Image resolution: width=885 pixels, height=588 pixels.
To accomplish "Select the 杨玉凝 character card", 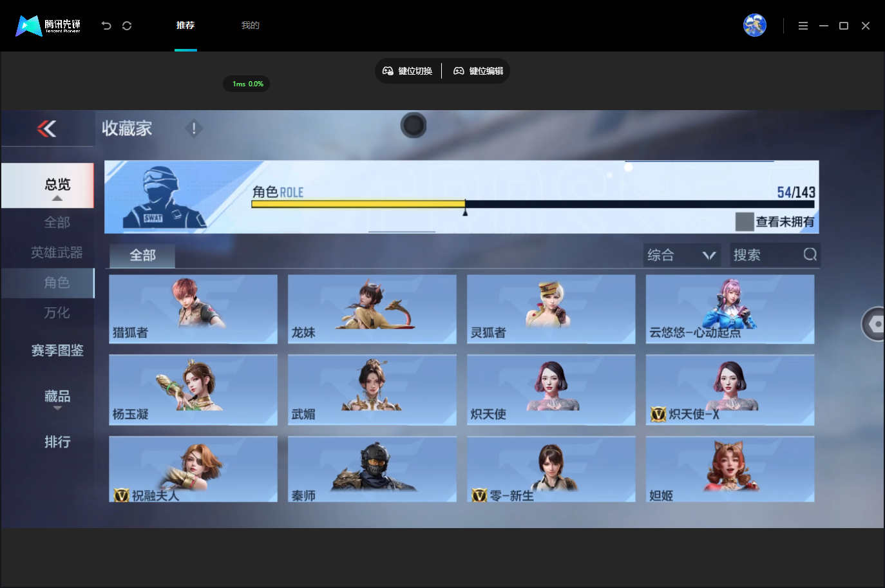I will [193, 390].
